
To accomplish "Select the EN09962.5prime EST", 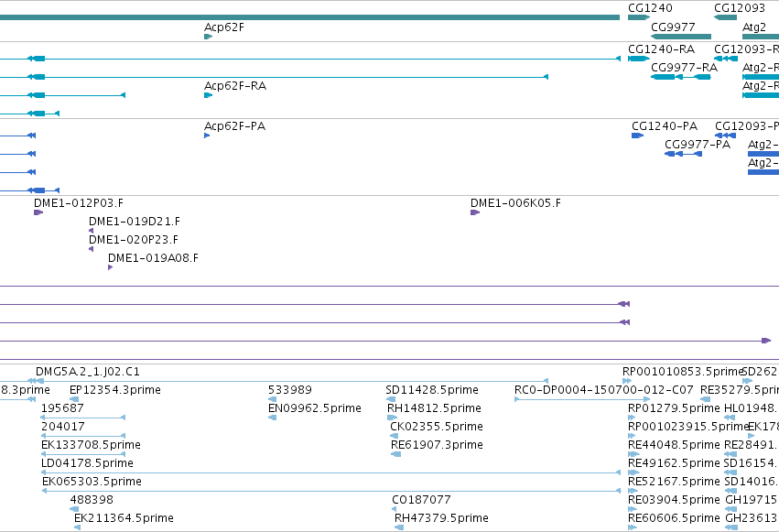I will 272,418.
